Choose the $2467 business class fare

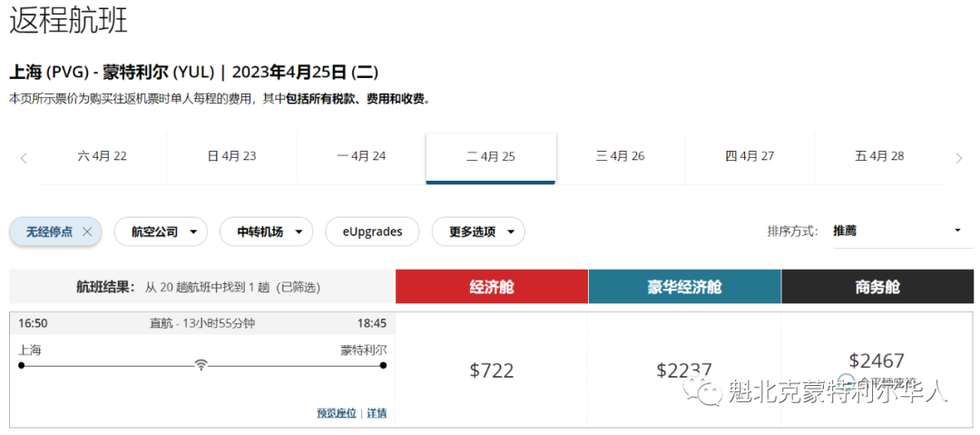click(877, 361)
